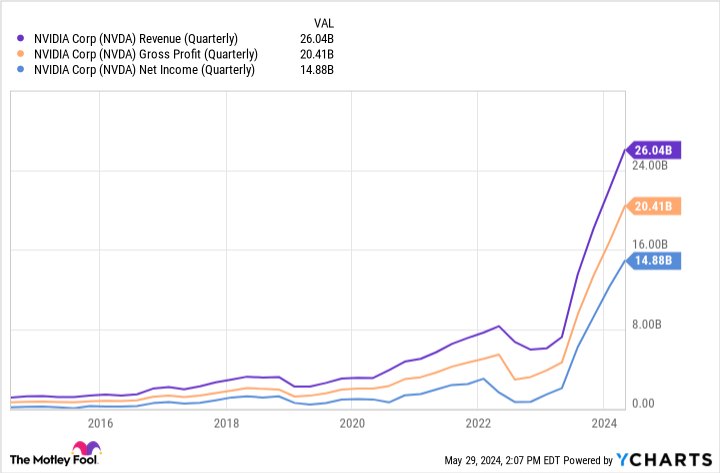
Task: Click the YCharts logo
Action: click(x=664, y=460)
